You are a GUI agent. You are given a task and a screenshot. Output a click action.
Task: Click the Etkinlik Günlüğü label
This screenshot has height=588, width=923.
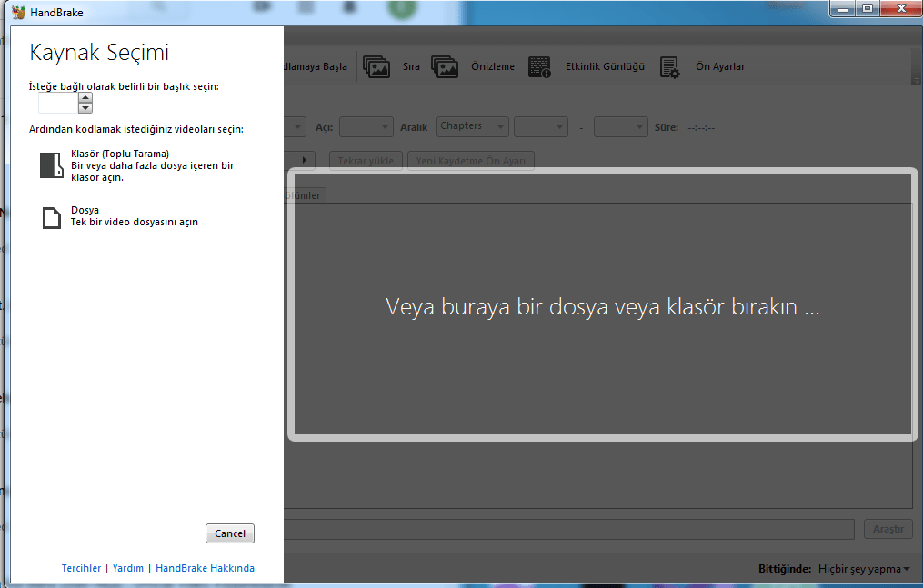point(605,66)
